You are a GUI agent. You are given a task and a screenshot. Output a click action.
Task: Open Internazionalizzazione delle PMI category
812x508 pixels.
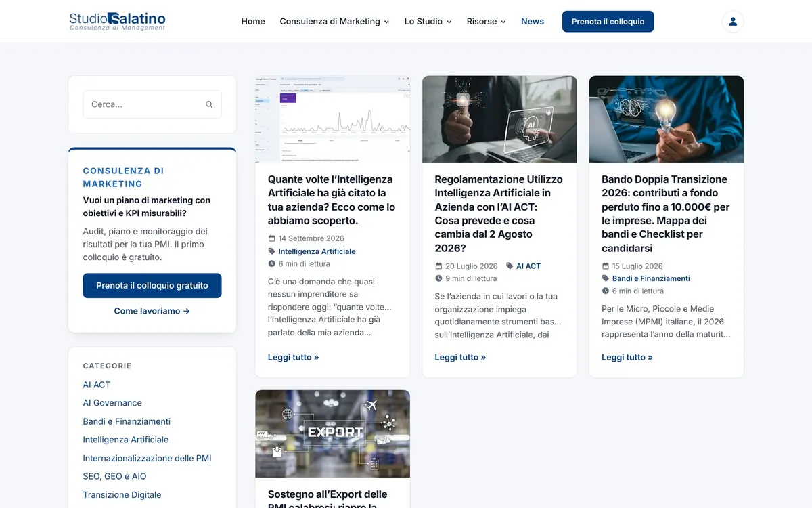[x=148, y=459]
